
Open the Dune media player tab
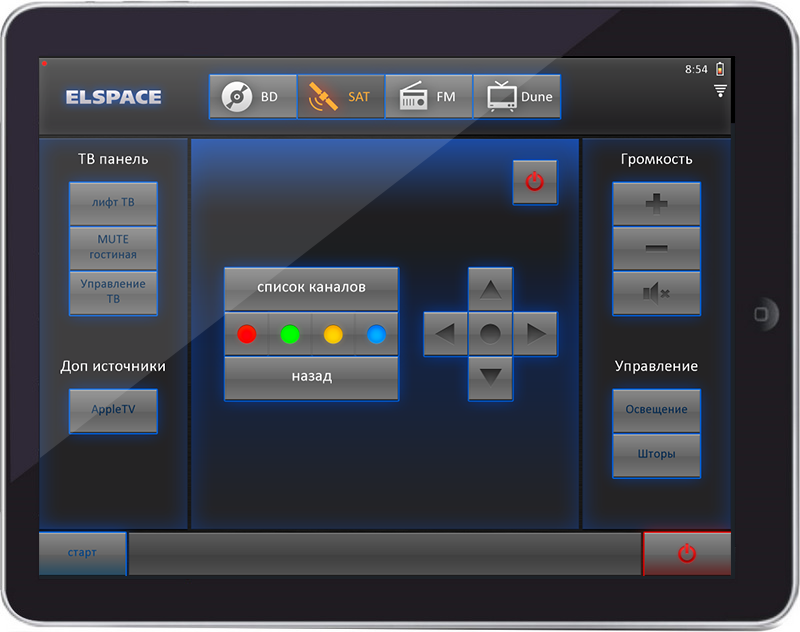[516, 97]
